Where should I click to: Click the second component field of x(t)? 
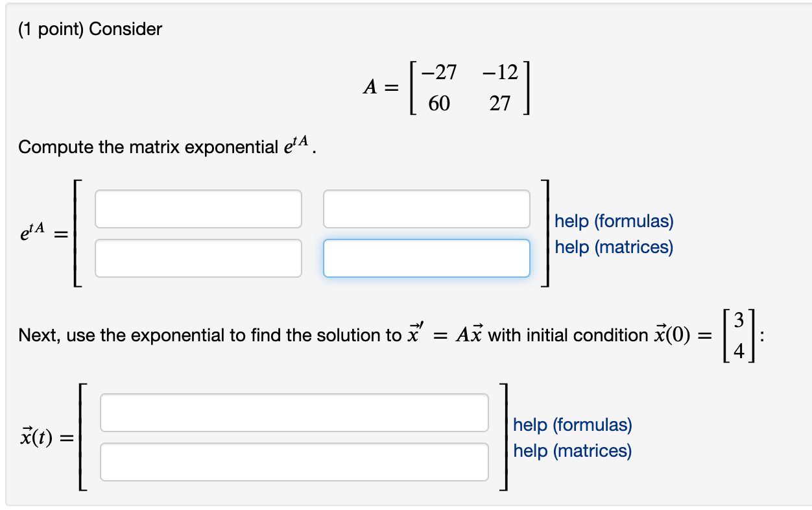point(294,461)
